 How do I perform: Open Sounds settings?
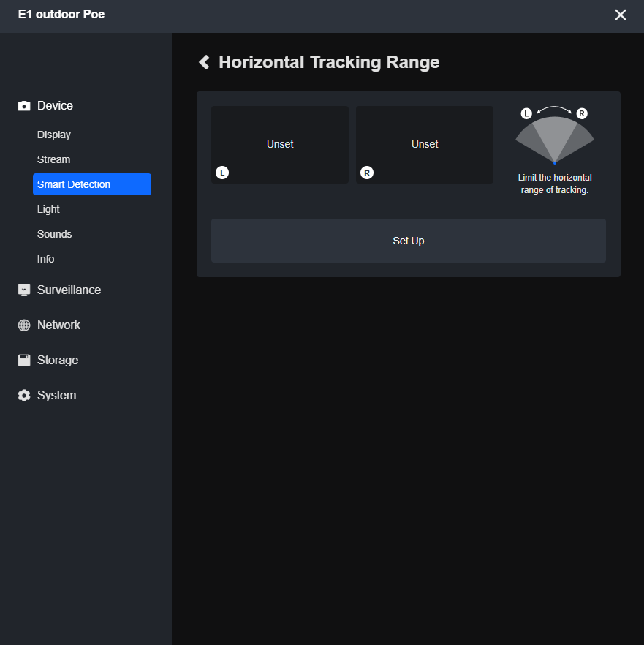[x=54, y=234]
